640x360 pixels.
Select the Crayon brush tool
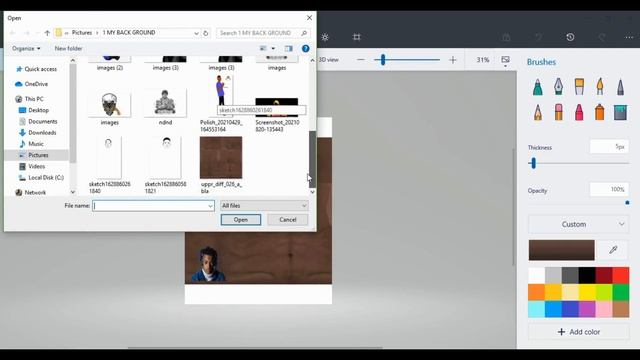coord(579,112)
